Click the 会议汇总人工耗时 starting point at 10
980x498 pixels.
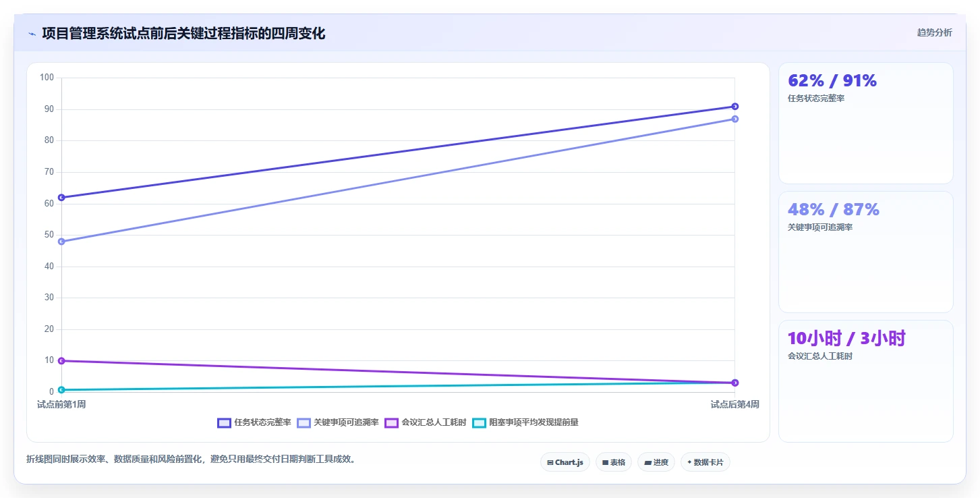point(61,361)
